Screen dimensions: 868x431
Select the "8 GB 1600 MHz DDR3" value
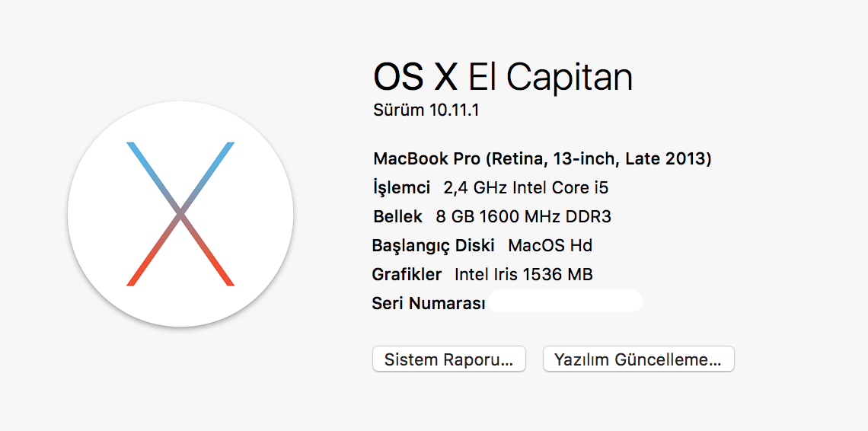[524, 216]
